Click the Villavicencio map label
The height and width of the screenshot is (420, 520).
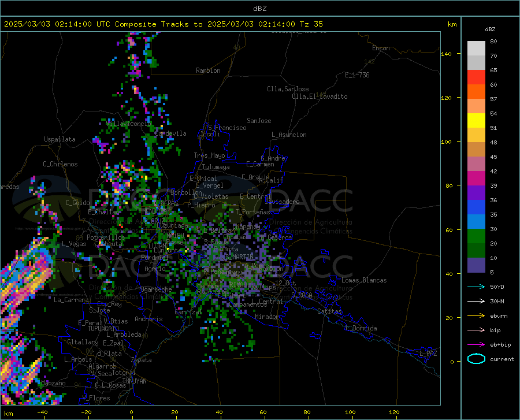[129, 124]
